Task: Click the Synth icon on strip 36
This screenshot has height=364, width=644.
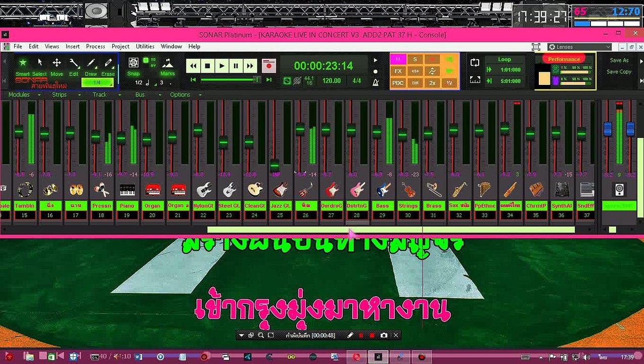Action: (x=562, y=190)
